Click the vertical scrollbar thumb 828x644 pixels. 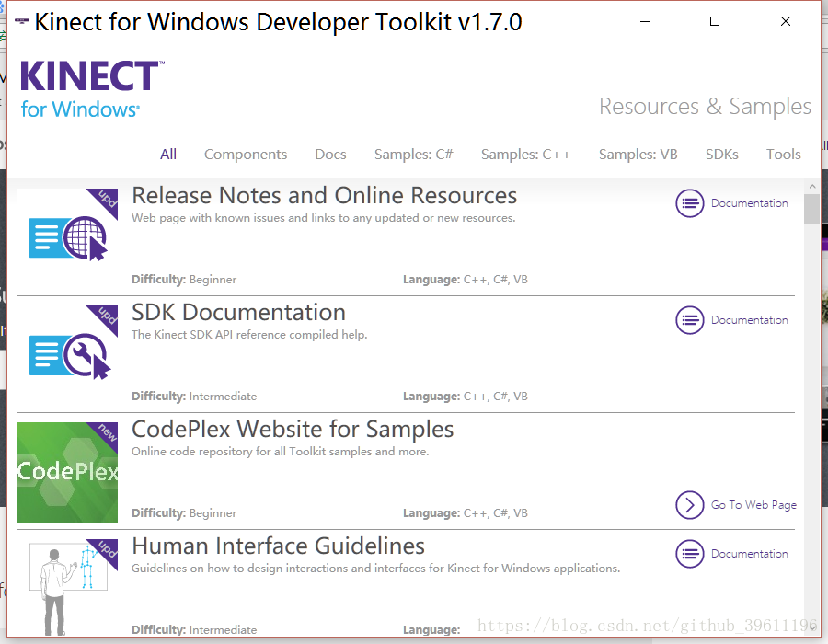812,209
